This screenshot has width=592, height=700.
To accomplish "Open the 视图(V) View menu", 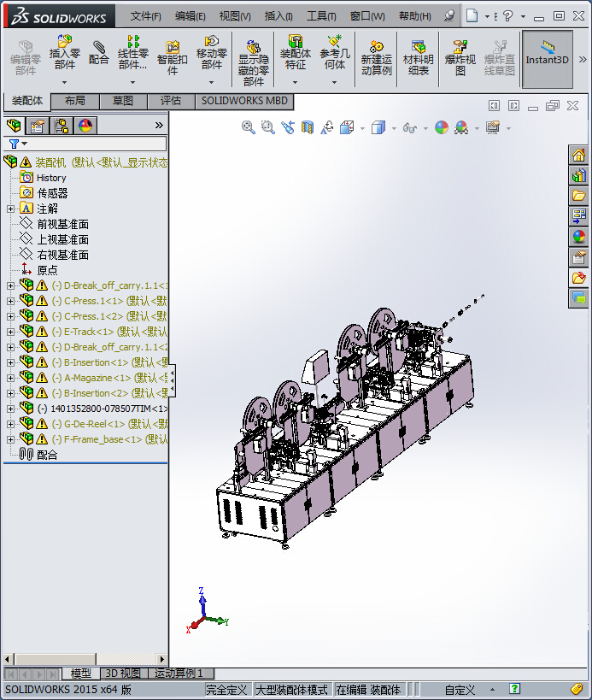I will coord(235,16).
